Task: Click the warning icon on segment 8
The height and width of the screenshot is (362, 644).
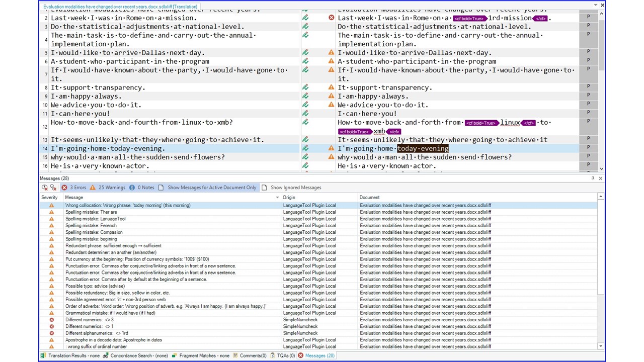Action: click(331, 87)
